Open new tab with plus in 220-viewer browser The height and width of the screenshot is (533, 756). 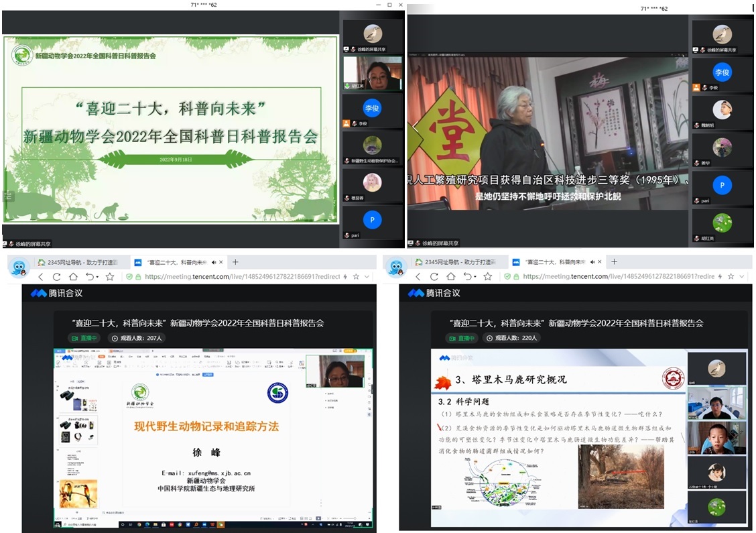(x=613, y=261)
